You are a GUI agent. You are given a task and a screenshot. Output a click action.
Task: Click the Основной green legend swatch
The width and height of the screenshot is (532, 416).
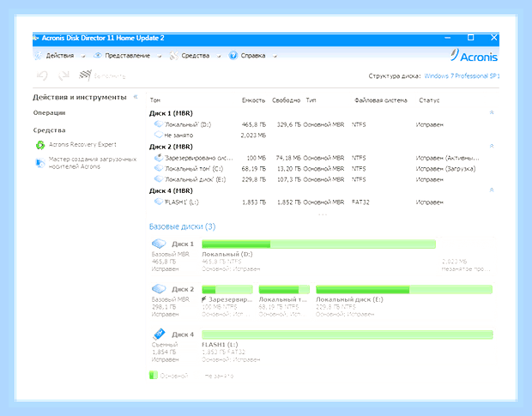[154, 376]
